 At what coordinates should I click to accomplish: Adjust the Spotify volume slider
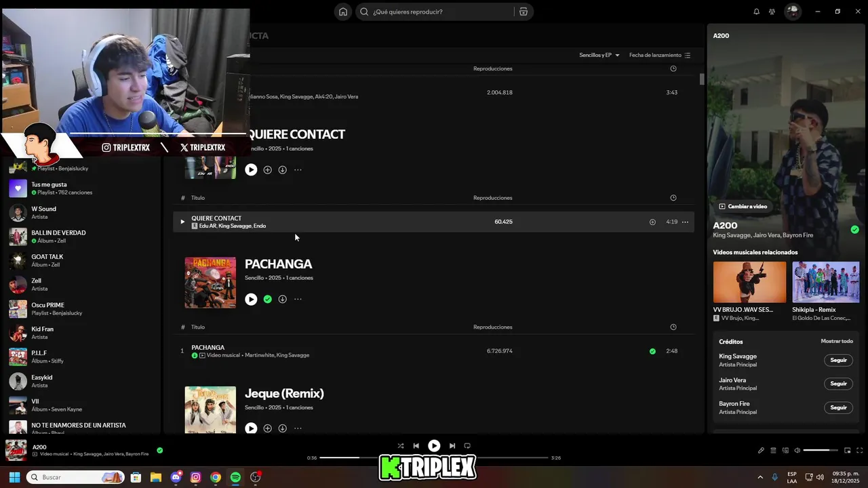tap(821, 451)
